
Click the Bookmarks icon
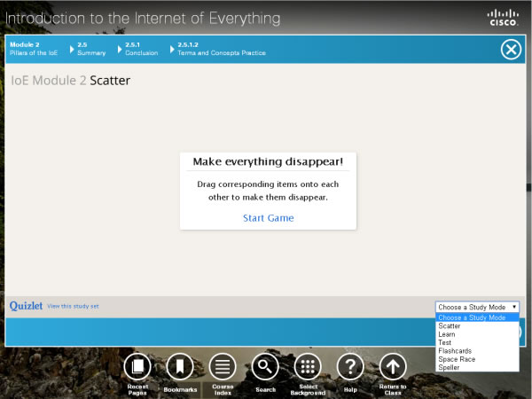(x=180, y=366)
